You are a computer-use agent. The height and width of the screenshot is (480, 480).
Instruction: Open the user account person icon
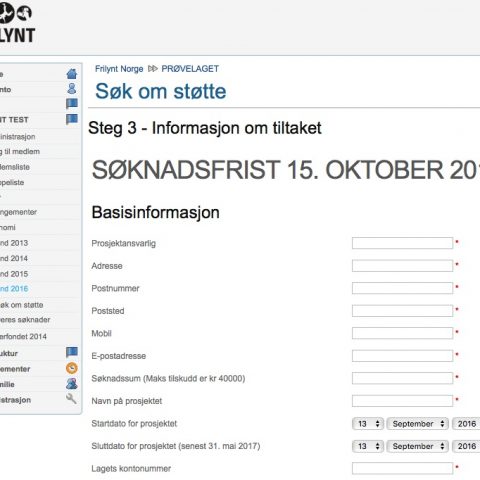click(72, 89)
